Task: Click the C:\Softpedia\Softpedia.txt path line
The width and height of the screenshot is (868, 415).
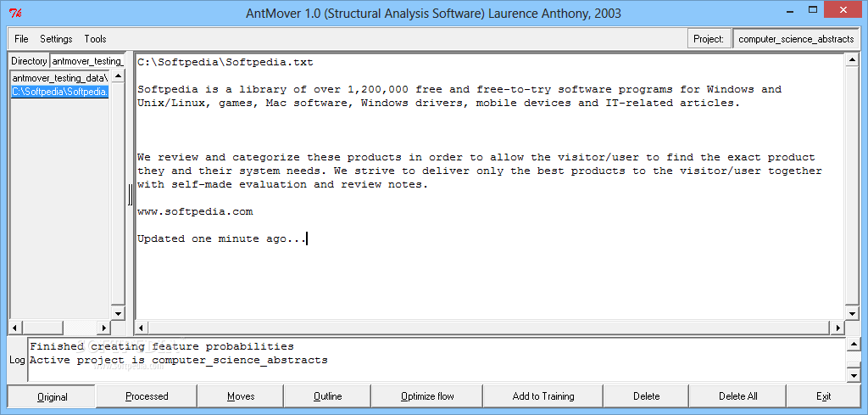Action: pyautogui.click(x=225, y=62)
